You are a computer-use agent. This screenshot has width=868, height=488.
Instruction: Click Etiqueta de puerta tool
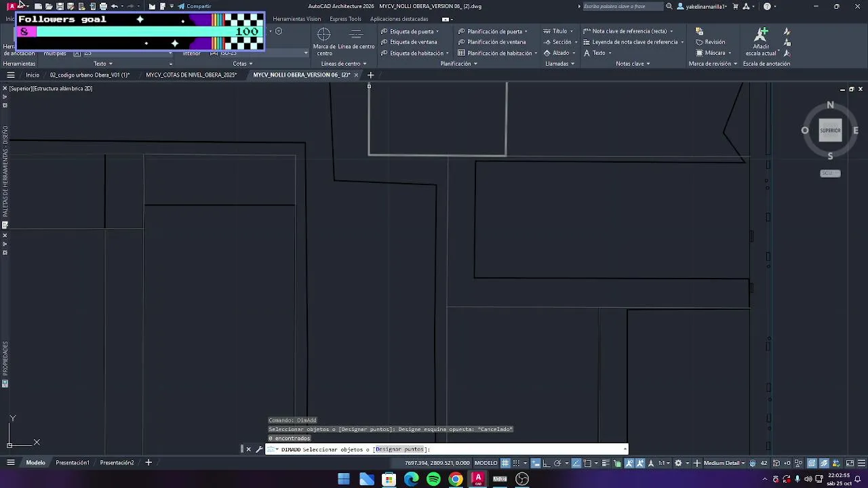coord(410,31)
